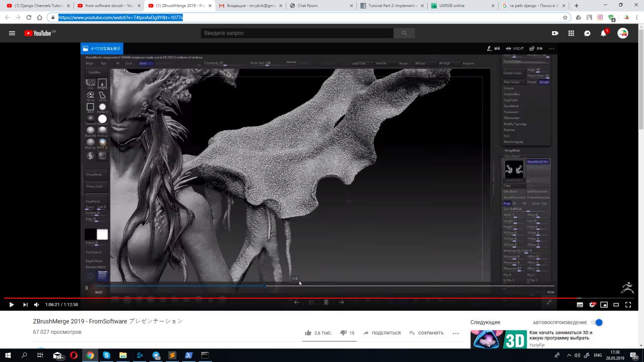Open the Windows Start menu
Screen dimensions: 644x362
[x=9, y=355]
